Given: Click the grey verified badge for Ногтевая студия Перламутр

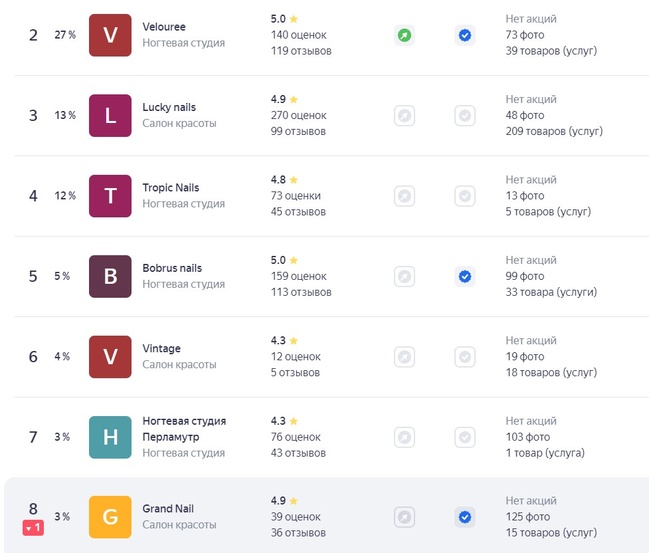Looking at the screenshot, I should tap(465, 437).
